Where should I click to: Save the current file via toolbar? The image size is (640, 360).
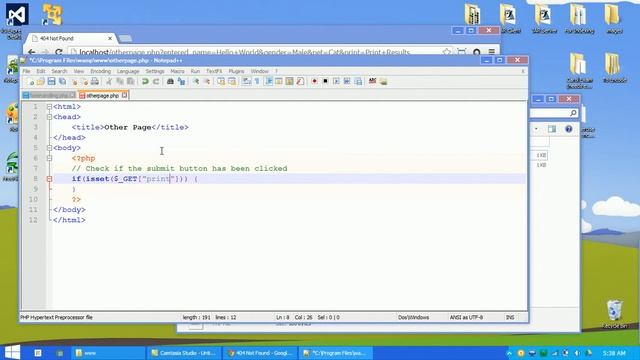click(51, 82)
